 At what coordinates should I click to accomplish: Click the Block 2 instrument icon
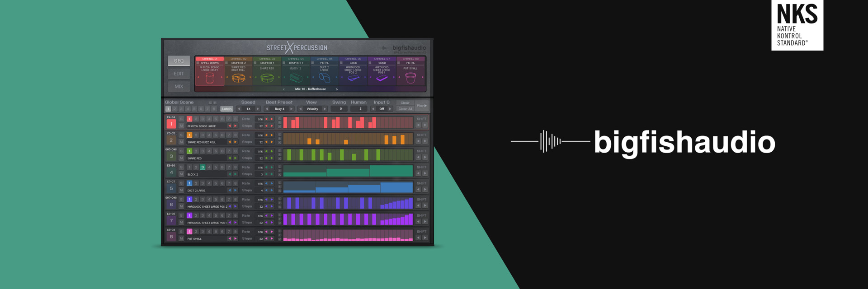point(295,78)
